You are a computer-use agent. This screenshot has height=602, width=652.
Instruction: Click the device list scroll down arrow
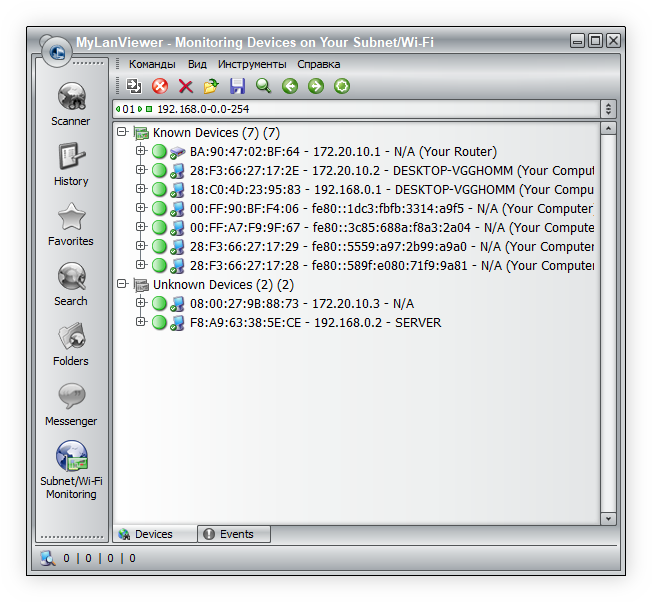[x=608, y=518]
